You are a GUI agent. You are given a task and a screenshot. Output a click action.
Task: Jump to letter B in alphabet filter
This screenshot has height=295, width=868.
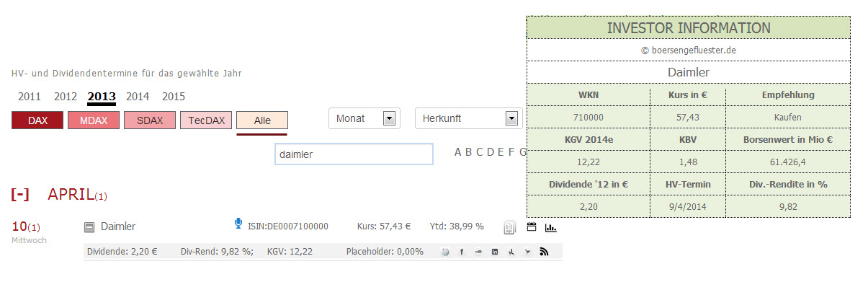[469, 152]
